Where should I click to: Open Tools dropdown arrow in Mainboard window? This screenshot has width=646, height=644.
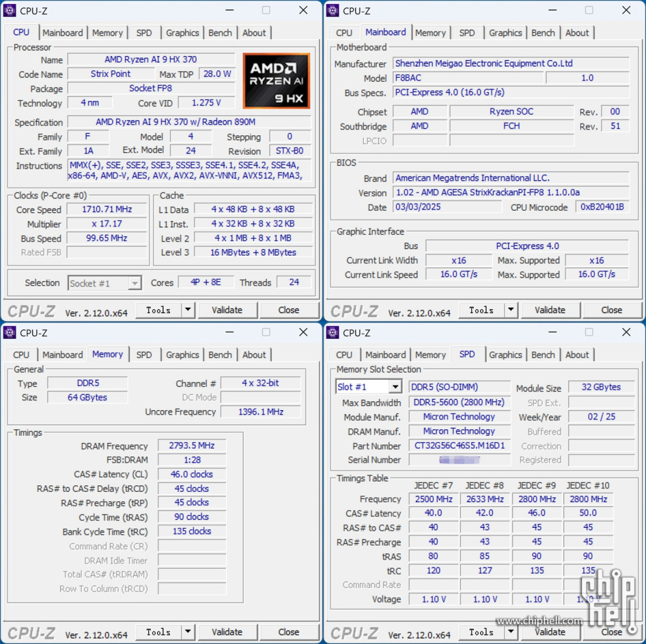[511, 309]
